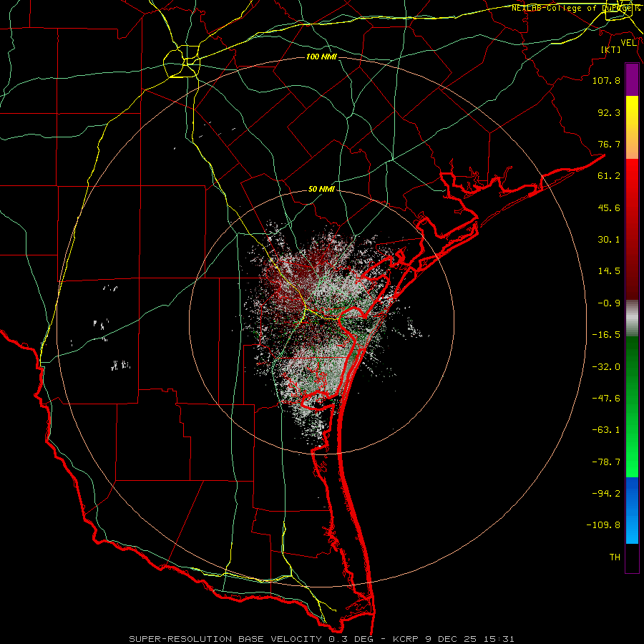Pick the purple segment of the color bar

632,79
